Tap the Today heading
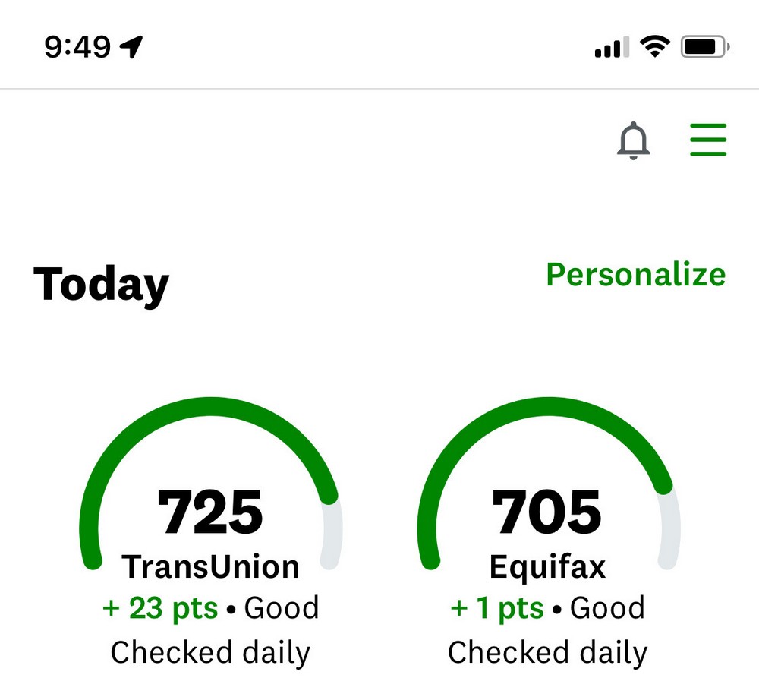This screenshot has height=700, width=759. click(x=101, y=285)
